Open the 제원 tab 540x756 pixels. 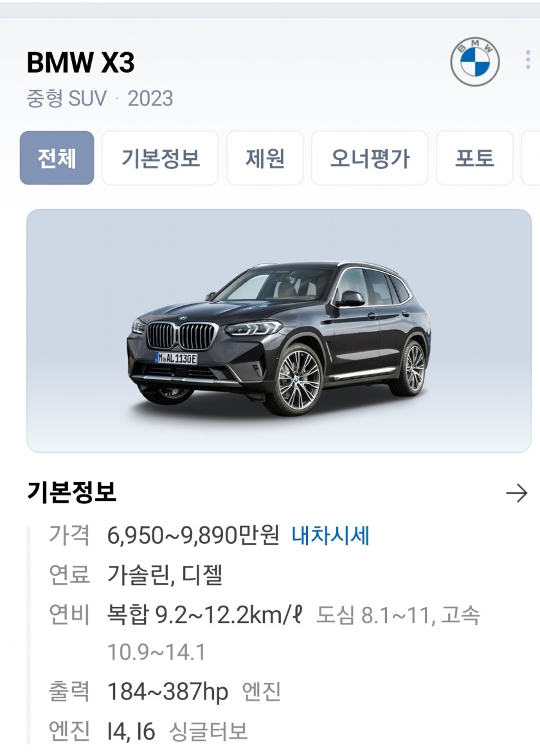pos(265,157)
